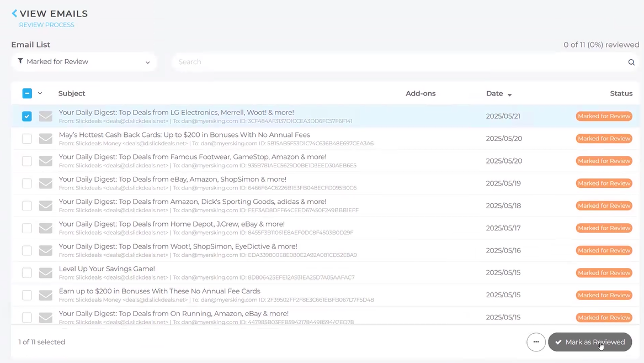The width and height of the screenshot is (644, 363).
Task: Click the Mark as Reviewed button
Action: [x=589, y=342]
